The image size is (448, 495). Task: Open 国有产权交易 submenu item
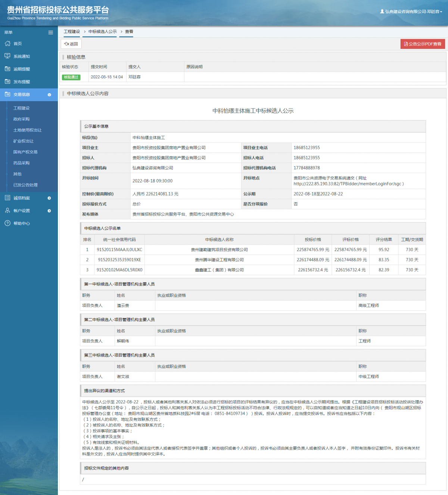tap(25, 152)
